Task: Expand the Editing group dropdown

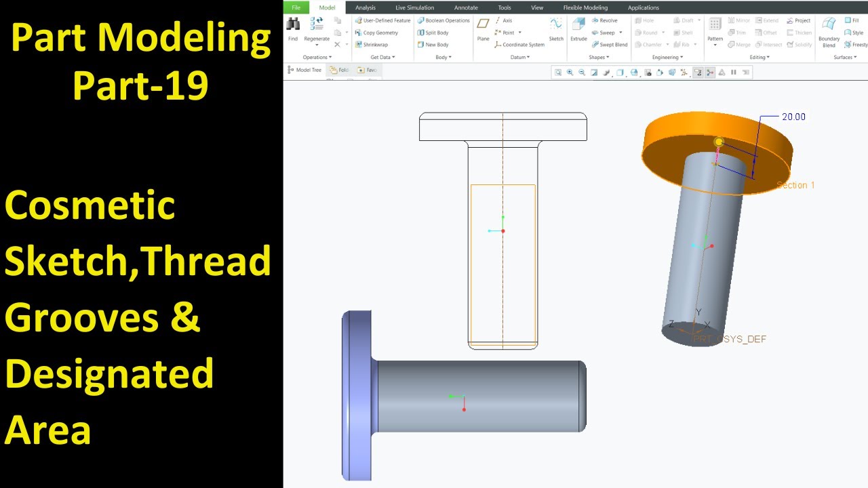Action: 759,58
